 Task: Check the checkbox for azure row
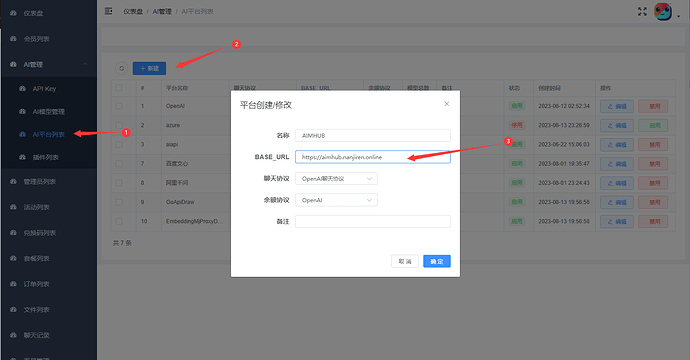click(x=119, y=125)
